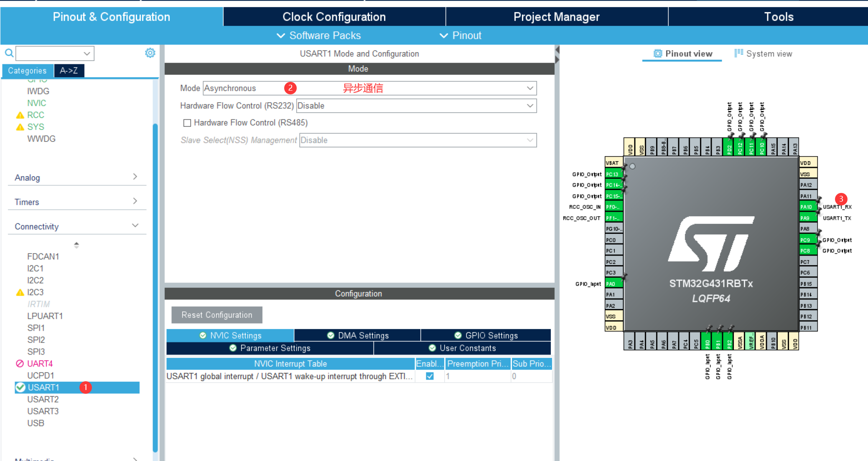Open the GPIO Settings tab
868x461 pixels.
pyautogui.click(x=486, y=335)
